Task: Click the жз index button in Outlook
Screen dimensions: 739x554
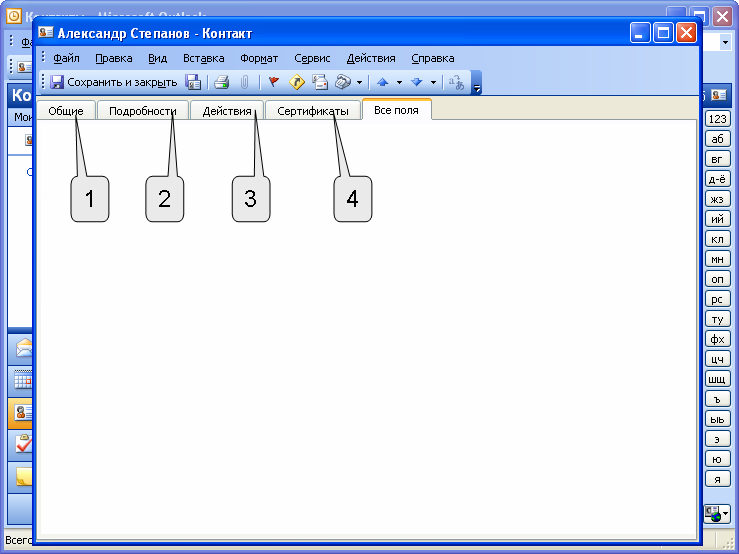Action: click(717, 199)
